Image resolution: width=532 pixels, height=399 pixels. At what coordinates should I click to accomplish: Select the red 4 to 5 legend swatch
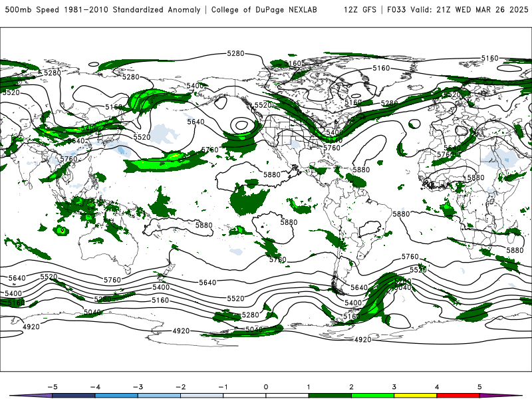[x=458, y=396]
